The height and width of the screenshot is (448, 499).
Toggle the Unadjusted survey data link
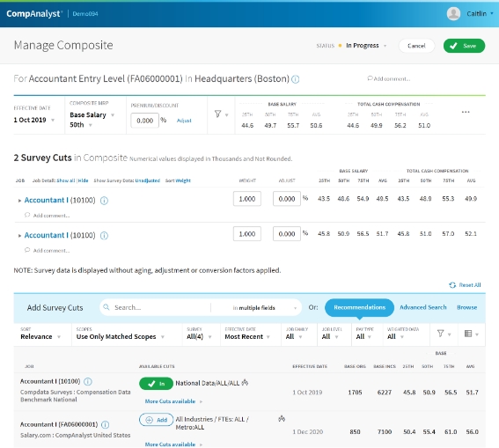(x=148, y=180)
